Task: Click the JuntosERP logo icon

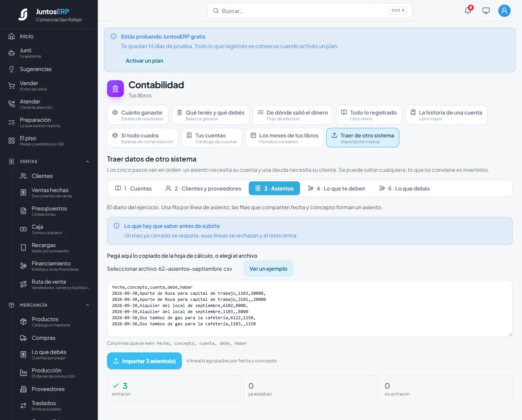Action: 23,15
